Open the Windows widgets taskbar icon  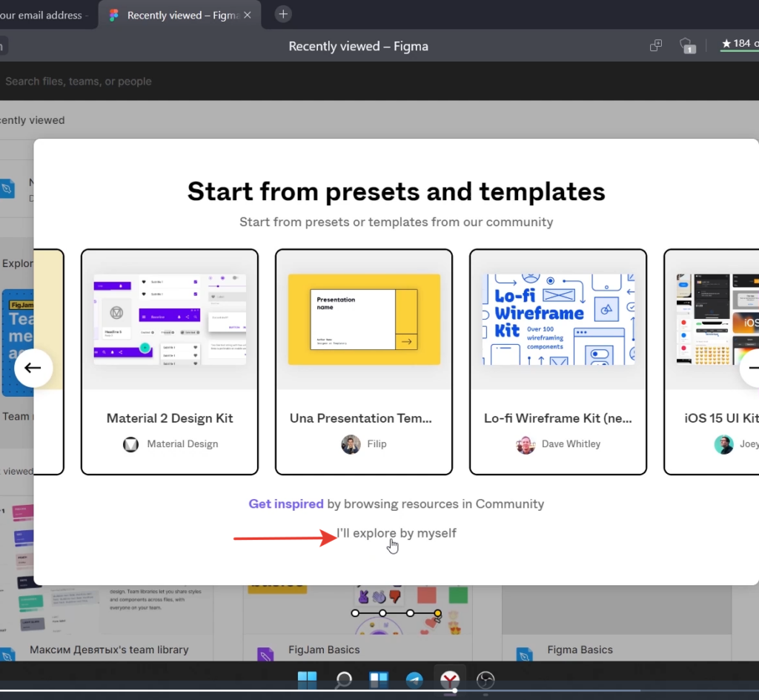(x=379, y=680)
